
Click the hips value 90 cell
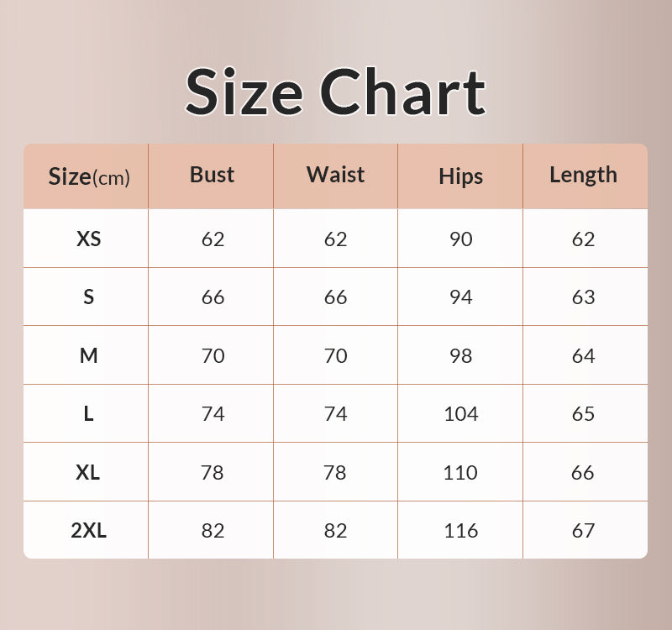460,239
